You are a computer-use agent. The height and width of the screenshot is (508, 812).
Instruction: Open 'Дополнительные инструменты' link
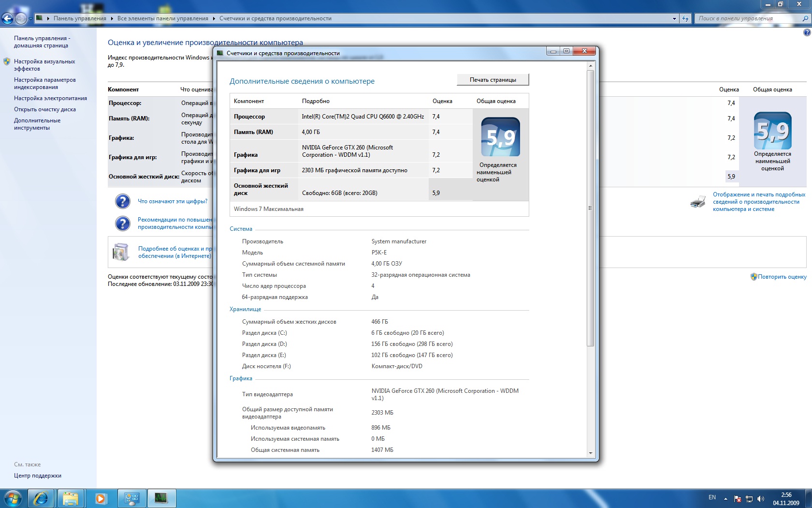pos(37,124)
